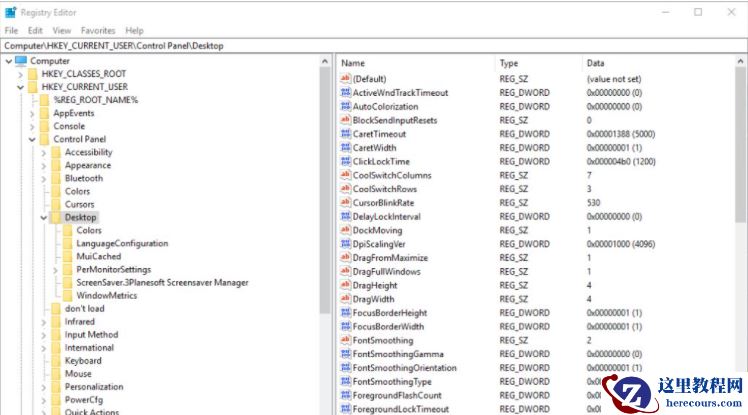Screen dimensions: 748x415
Task: Expand HKEY_CLASSES_ROOT node arrow
Action: click(x=21, y=74)
